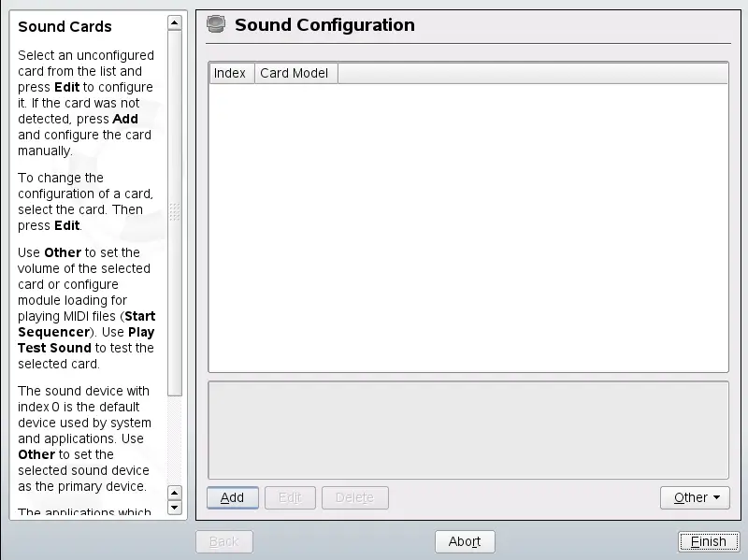Screen dimensions: 748x560
Task: Click the card details box below the list
Action: [x=467, y=429]
